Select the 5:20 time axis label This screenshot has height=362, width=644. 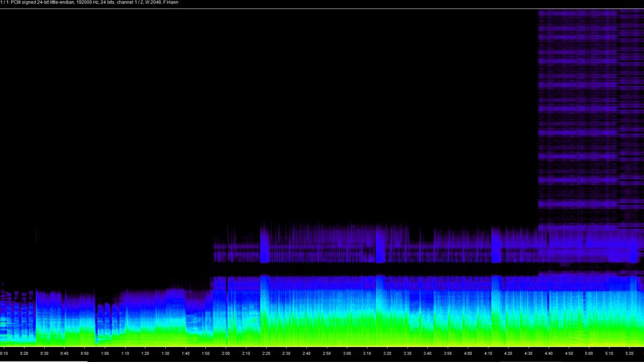pos(629,354)
